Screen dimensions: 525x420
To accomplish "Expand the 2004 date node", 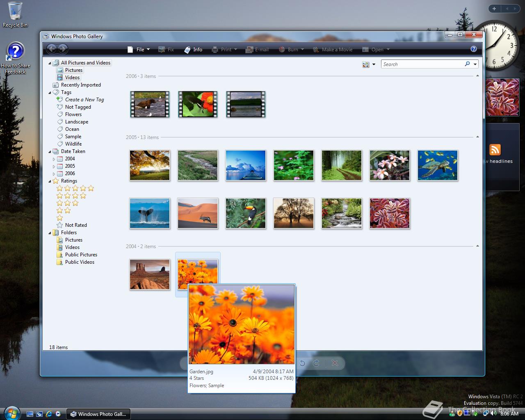I will tap(54, 159).
